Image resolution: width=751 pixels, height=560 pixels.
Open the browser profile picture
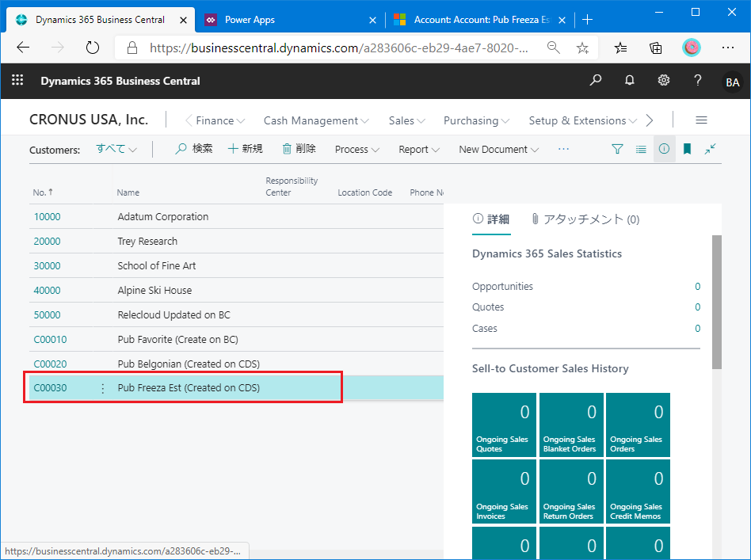[691, 48]
